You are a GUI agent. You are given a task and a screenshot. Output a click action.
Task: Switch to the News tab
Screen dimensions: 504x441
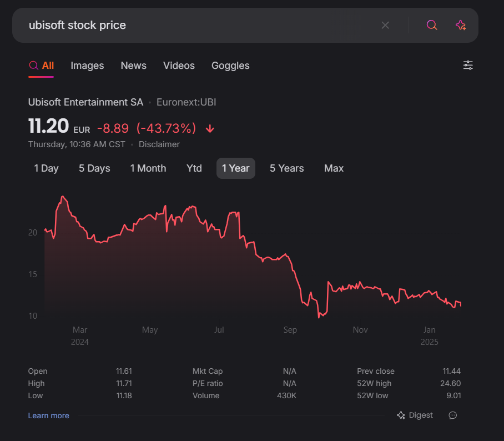click(x=133, y=66)
